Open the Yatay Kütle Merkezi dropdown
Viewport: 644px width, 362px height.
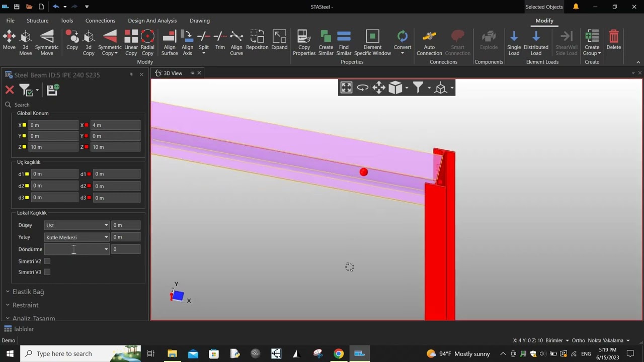click(x=76, y=237)
